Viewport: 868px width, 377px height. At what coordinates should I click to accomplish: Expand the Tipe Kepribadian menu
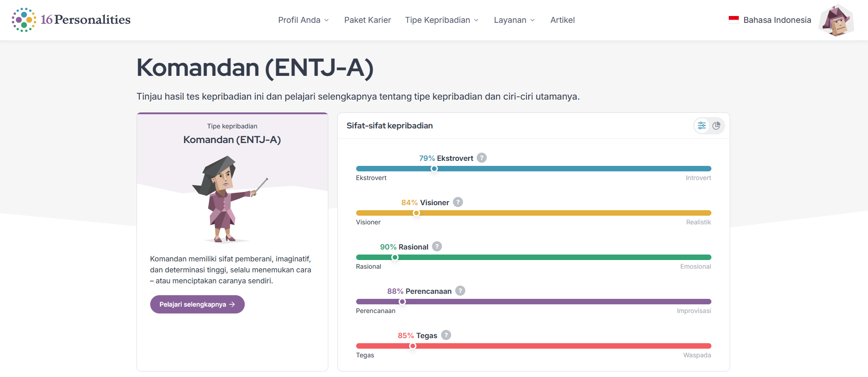tap(442, 20)
